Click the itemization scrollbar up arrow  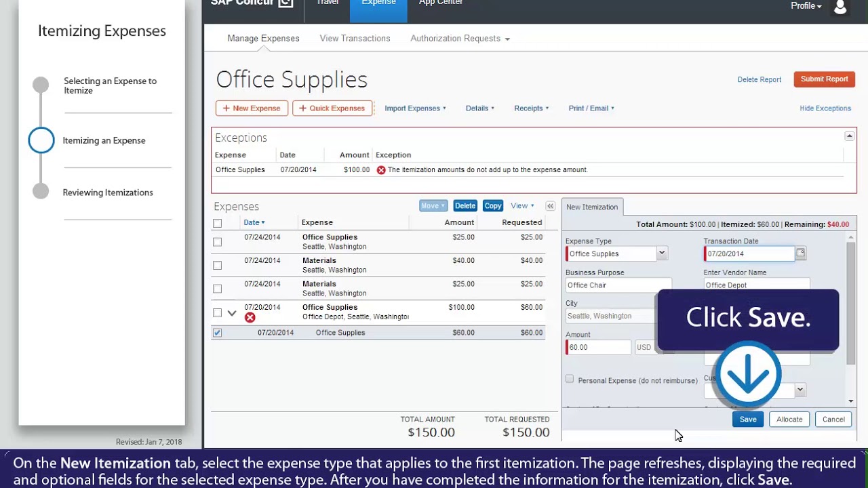[851, 238]
